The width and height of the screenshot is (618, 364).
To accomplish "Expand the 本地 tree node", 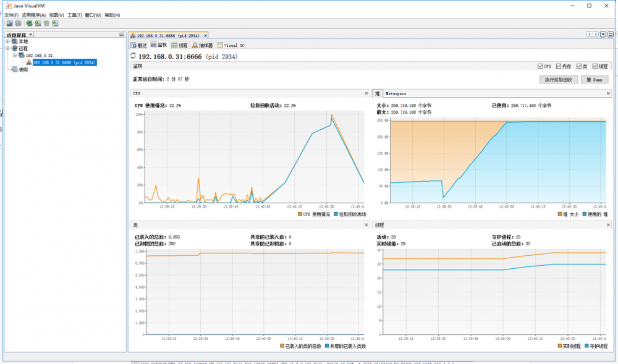I will (8, 41).
